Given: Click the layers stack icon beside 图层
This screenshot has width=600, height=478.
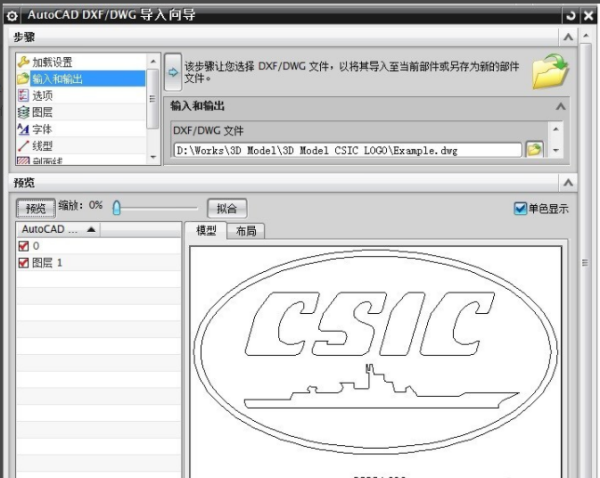Looking at the screenshot, I should coord(23,112).
